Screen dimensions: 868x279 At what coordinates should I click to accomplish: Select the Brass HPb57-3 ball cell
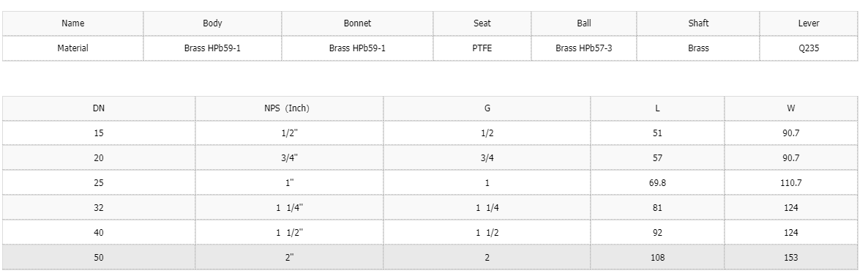pyautogui.click(x=583, y=48)
